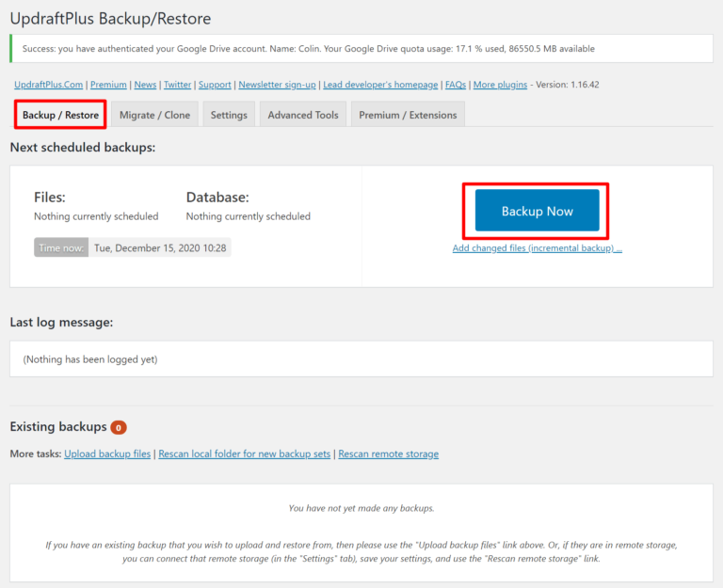Open the Premium link
Screen dimensions: 723x588
click(x=108, y=85)
